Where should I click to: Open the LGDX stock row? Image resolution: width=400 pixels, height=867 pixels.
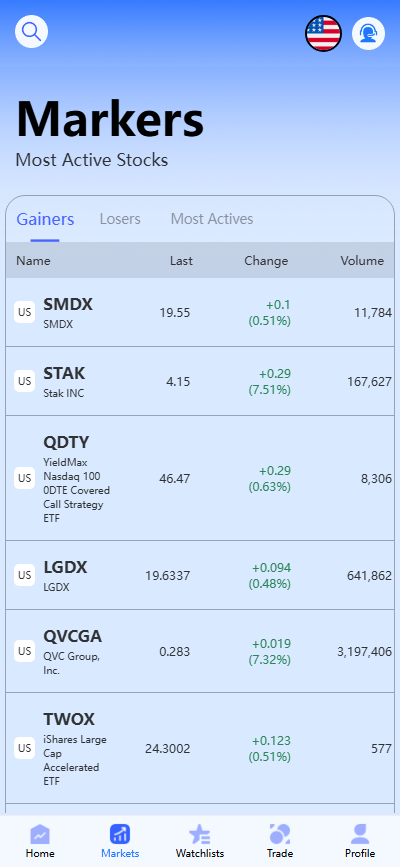click(x=200, y=576)
